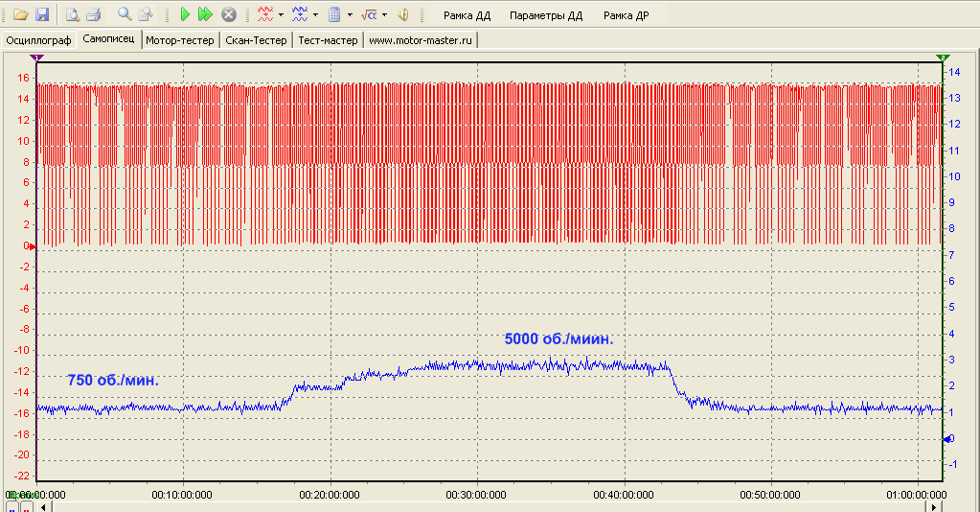Click the 750 об./мин. annotation label

[113, 380]
